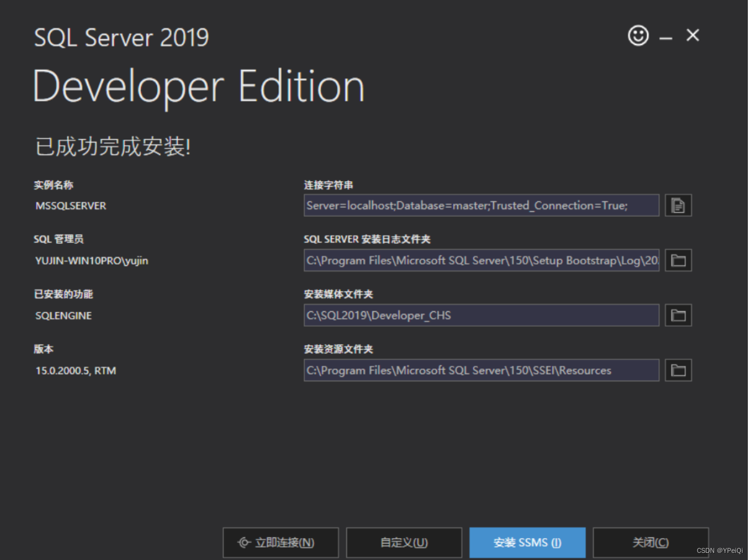Click the C:\SQL2019\Developer_CHS path field

coord(481,315)
